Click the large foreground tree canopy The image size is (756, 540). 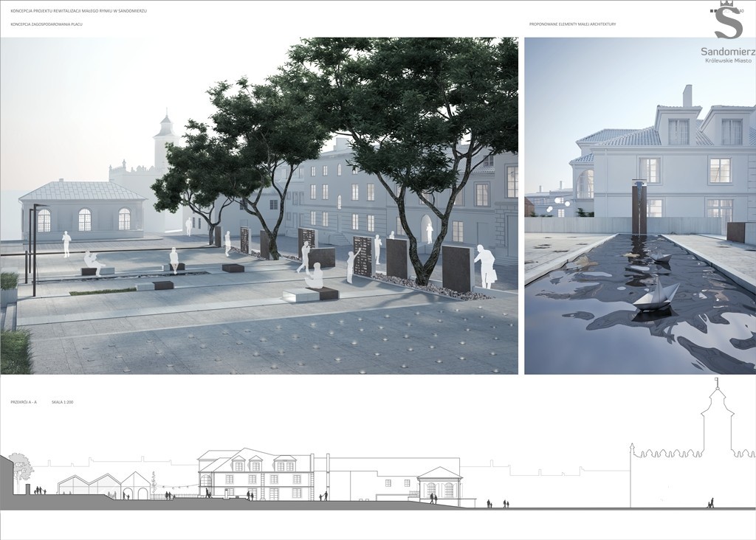click(413, 96)
